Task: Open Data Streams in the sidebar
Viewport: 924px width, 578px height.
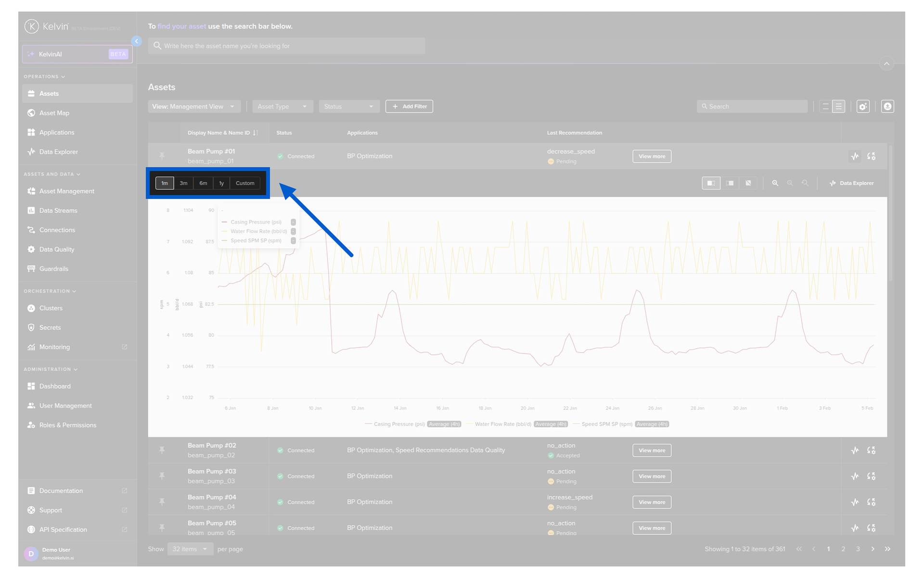Action: click(x=58, y=210)
